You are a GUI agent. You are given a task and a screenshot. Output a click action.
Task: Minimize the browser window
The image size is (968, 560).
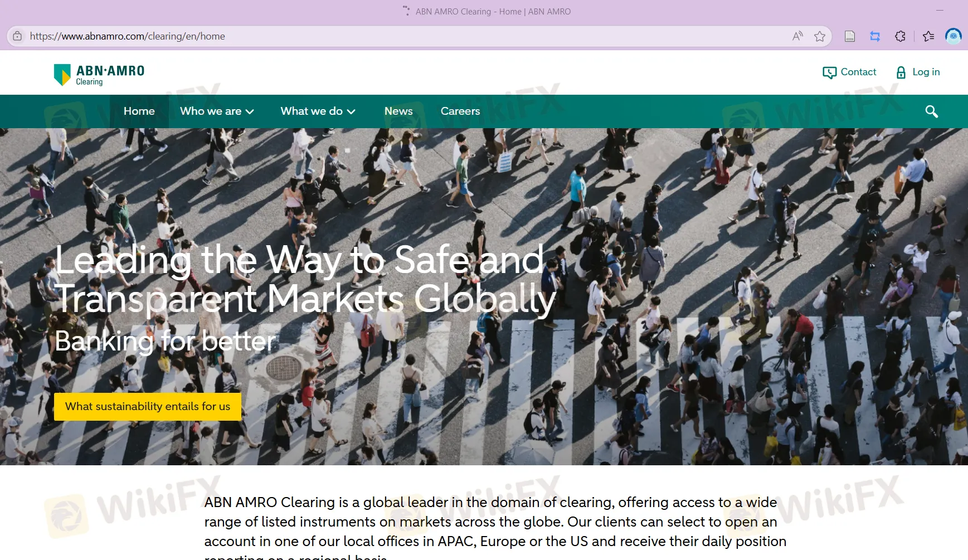940,11
